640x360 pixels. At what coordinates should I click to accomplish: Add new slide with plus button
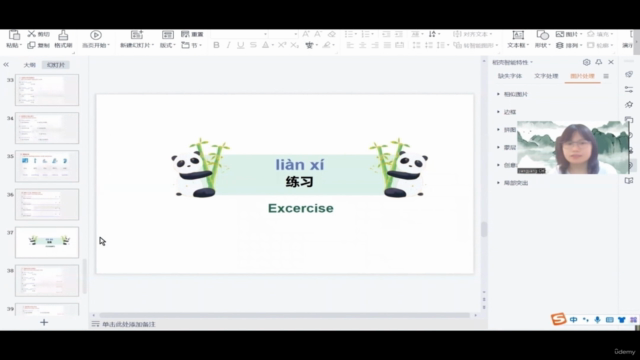pos(44,322)
